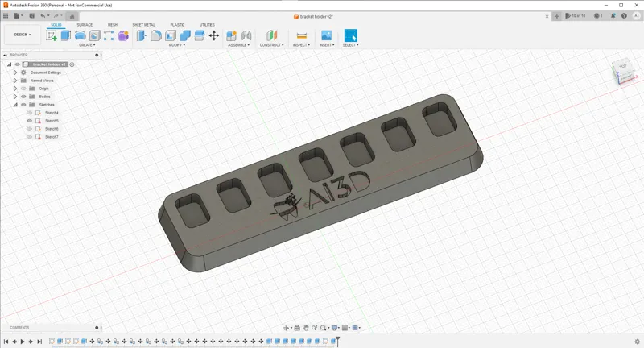Activate the Select cursor tool
Screen dimensions: 644x348
(x=351, y=35)
